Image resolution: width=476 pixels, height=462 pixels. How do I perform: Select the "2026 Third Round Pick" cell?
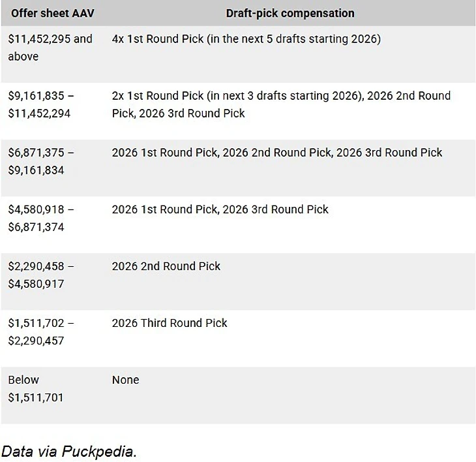coord(170,323)
